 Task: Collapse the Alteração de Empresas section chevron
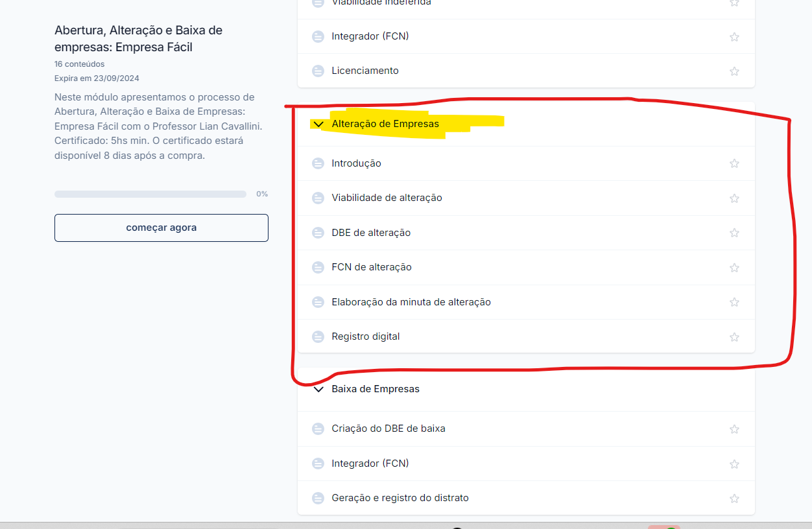[318, 124]
